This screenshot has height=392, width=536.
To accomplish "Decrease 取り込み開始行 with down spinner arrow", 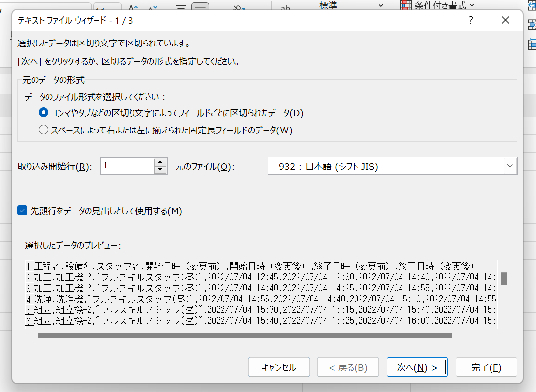I will (160, 170).
